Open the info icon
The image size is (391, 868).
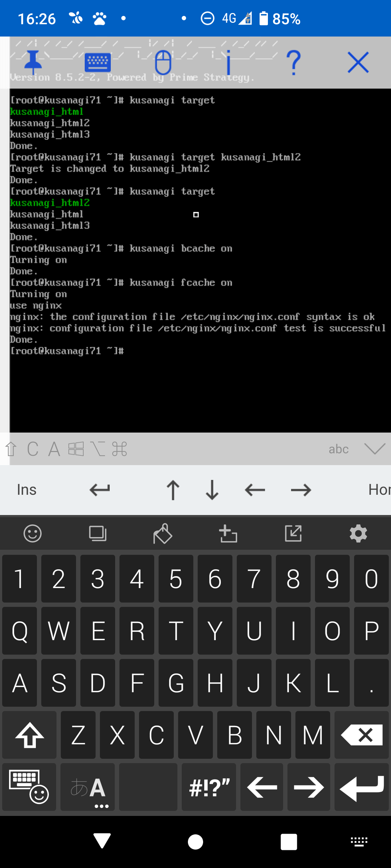click(x=228, y=62)
